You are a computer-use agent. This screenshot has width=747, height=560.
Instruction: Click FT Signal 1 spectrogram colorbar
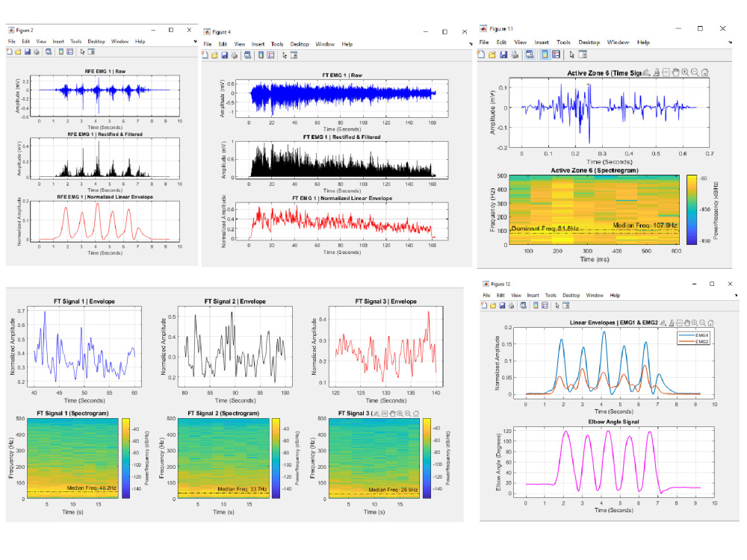125,458
